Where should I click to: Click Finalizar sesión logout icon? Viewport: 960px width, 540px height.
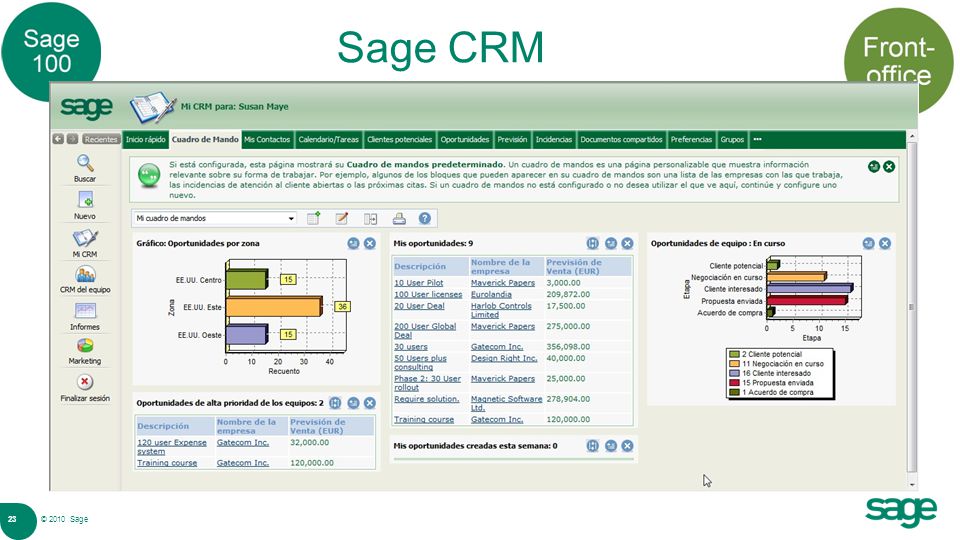point(85,382)
